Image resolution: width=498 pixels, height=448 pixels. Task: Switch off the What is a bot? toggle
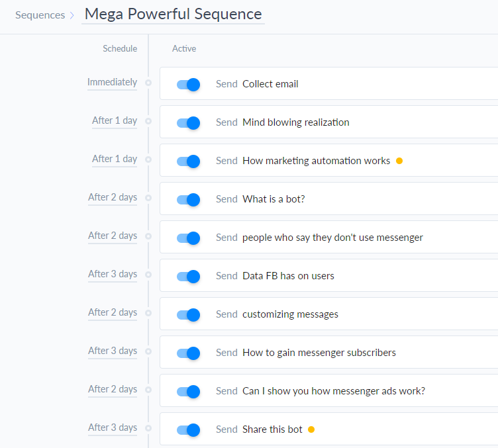(188, 199)
